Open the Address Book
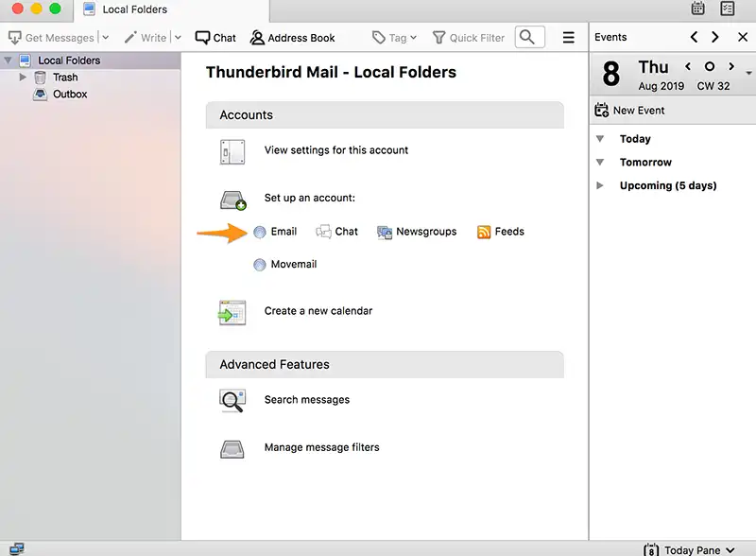The height and width of the screenshot is (556, 756). pos(292,38)
